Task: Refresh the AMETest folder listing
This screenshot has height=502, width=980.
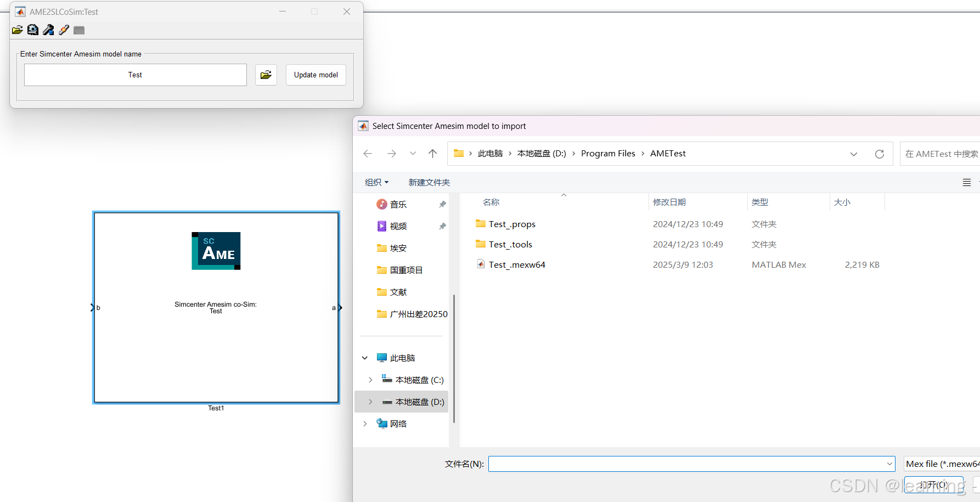Action: (x=880, y=154)
